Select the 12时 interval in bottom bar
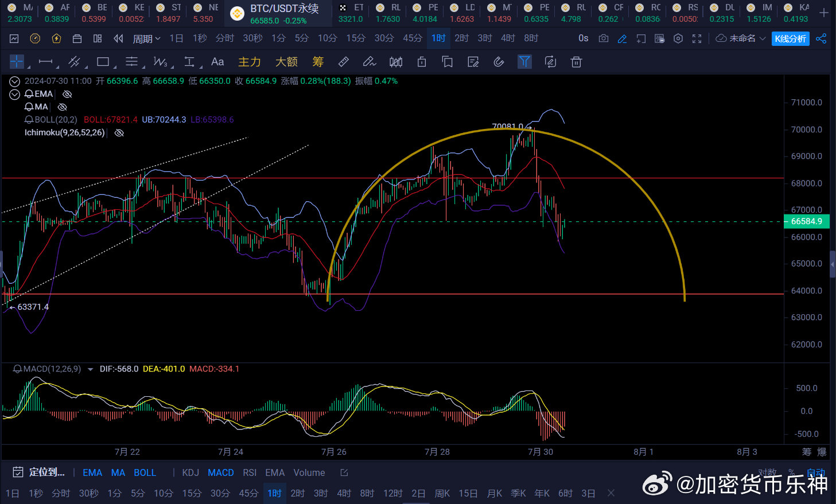Viewport: 836px width, 504px height. 393,493
